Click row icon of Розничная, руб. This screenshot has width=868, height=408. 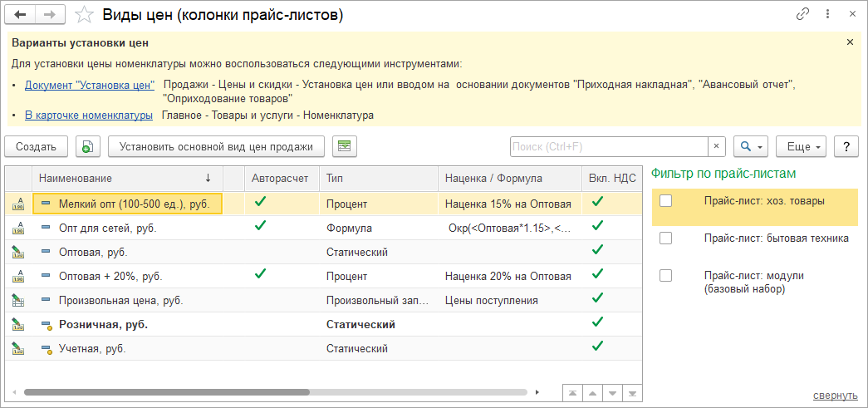(x=18, y=324)
